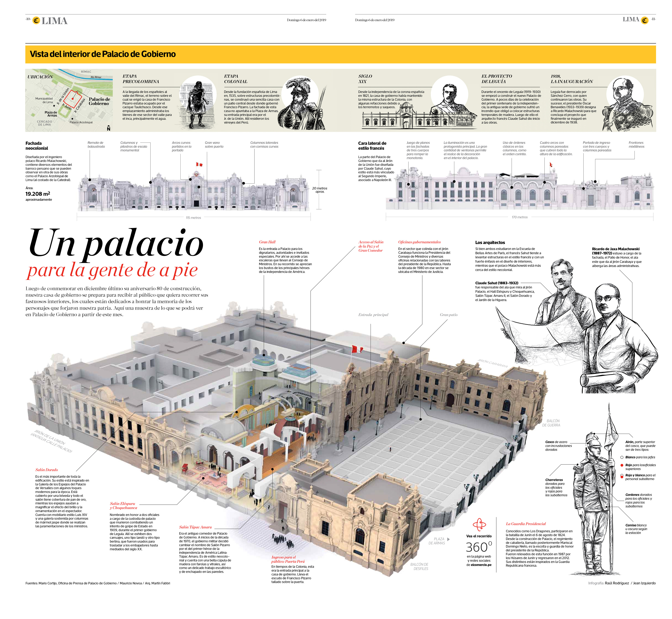672x619 pixels.
Task: Click the Peruvian flag on neocolonial facade
Action: tap(199, 164)
